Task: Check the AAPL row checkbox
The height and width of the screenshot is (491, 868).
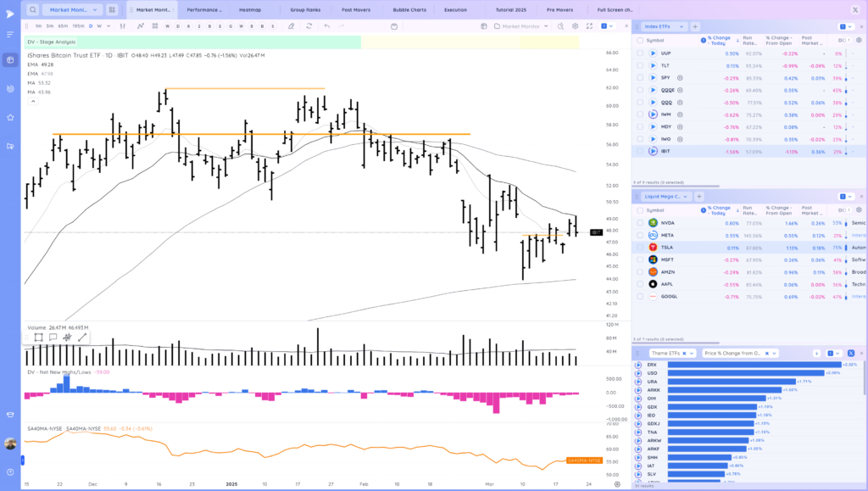Action: [640, 284]
